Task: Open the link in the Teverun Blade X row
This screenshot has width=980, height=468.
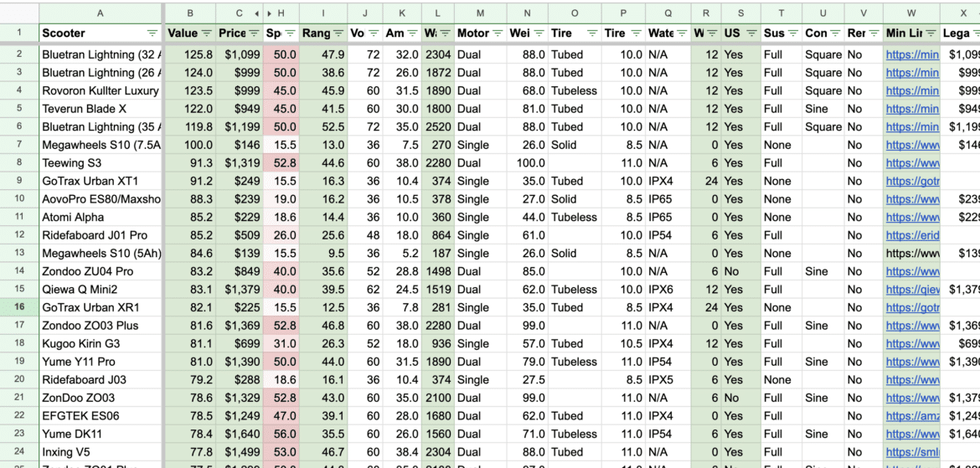Action: coord(912,109)
